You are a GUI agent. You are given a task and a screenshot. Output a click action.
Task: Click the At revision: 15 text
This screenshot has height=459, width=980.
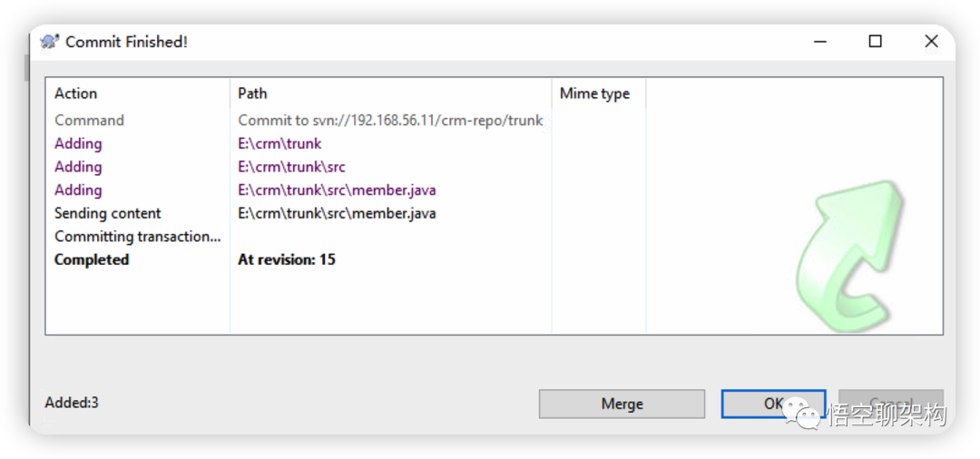point(287,260)
